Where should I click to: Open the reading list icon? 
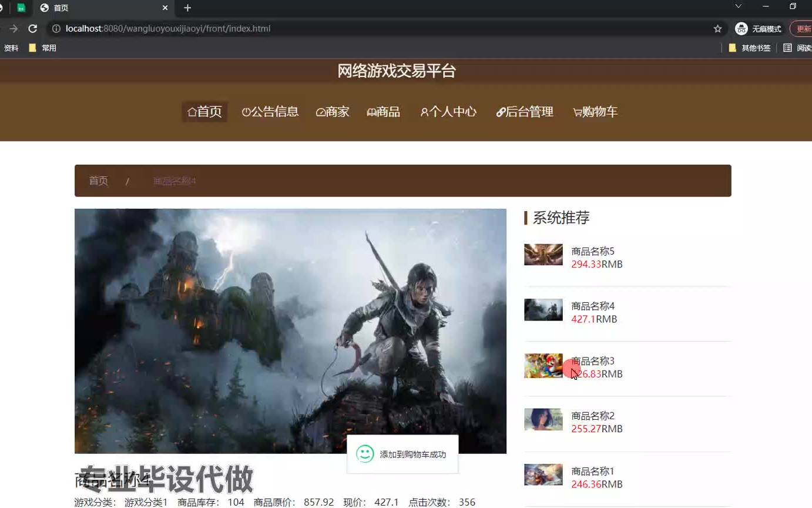click(787, 48)
